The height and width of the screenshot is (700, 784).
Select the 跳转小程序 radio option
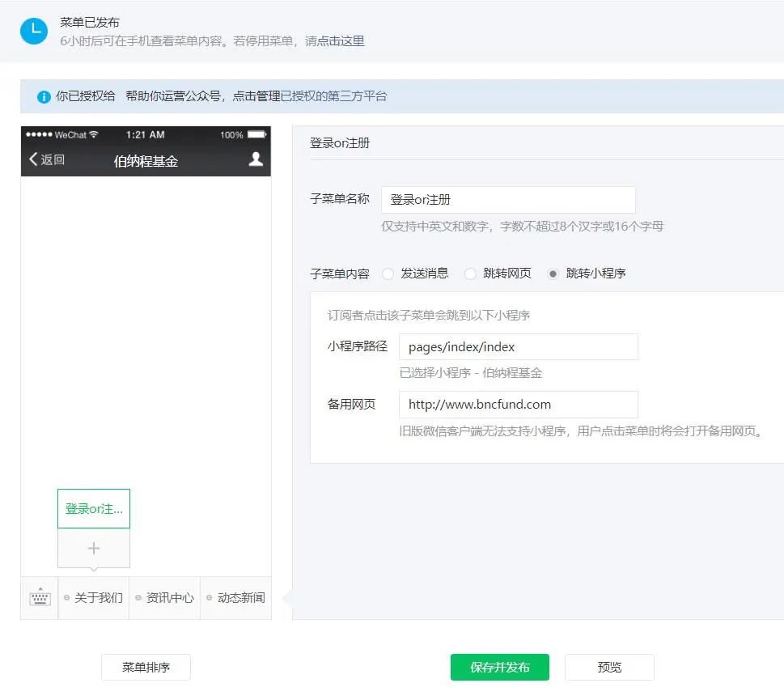point(553,274)
